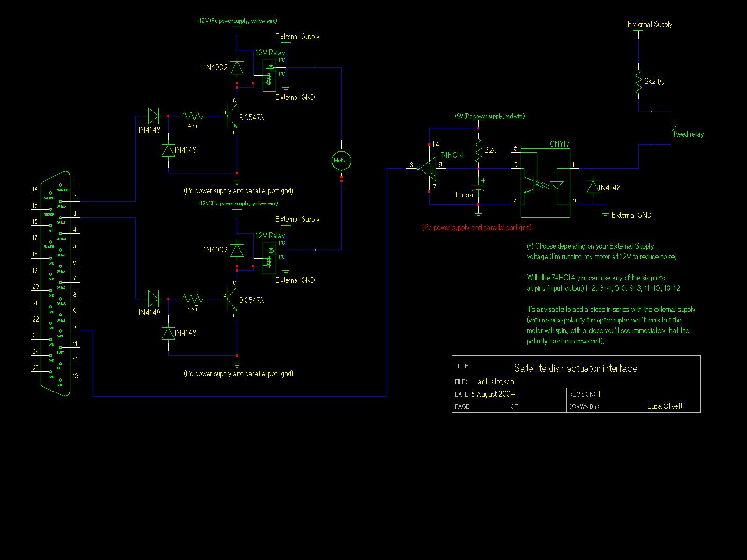Image resolution: width=747 pixels, height=560 pixels.
Task: Select the title text Satellite dish actuator interface
Action: coord(576,369)
